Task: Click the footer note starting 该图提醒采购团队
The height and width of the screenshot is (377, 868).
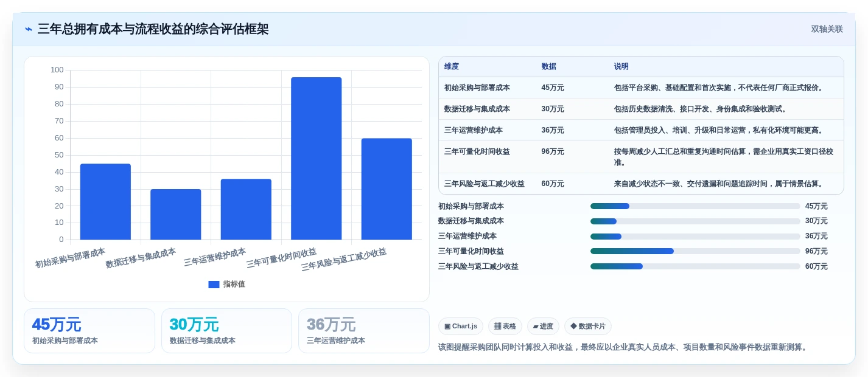Action: [x=624, y=347]
